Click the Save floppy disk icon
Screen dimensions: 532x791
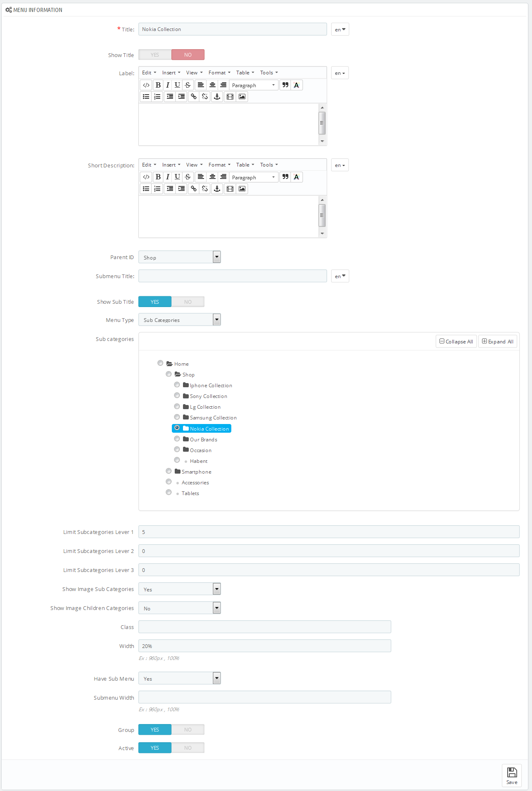click(x=512, y=776)
